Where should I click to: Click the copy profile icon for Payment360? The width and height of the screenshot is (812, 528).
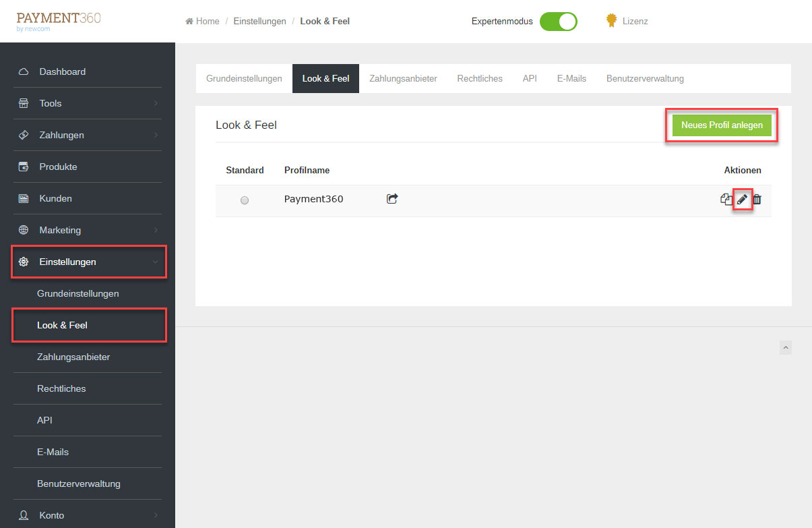pyautogui.click(x=726, y=200)
